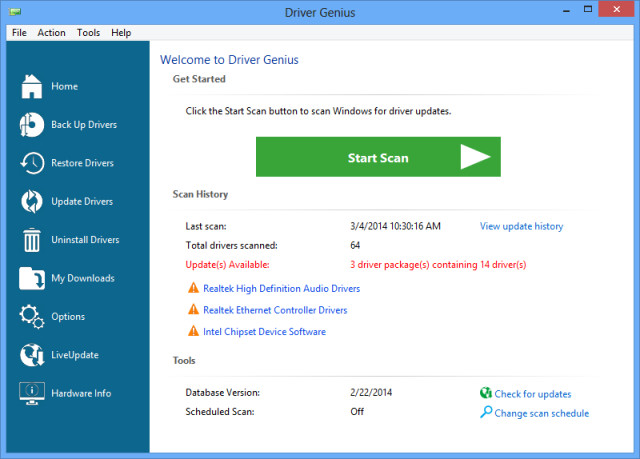
Task: Click the Restore Drivers clock icon
Action: coord(32,163)
